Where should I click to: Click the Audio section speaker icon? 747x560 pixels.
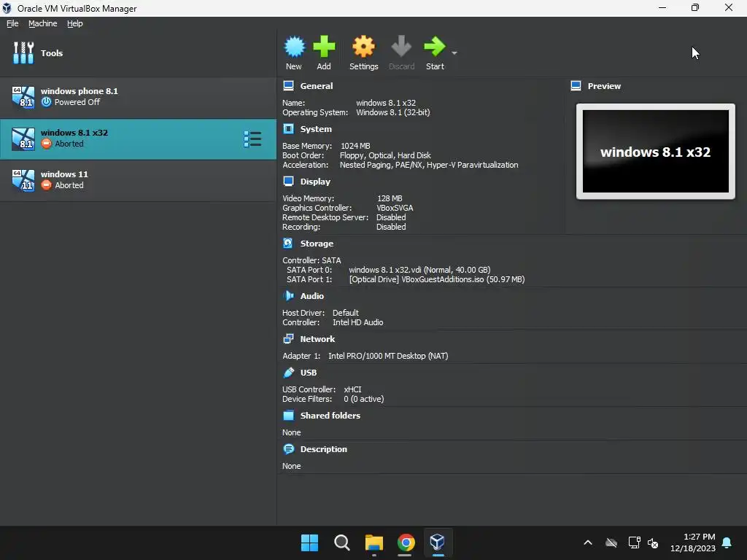(288, 296)
